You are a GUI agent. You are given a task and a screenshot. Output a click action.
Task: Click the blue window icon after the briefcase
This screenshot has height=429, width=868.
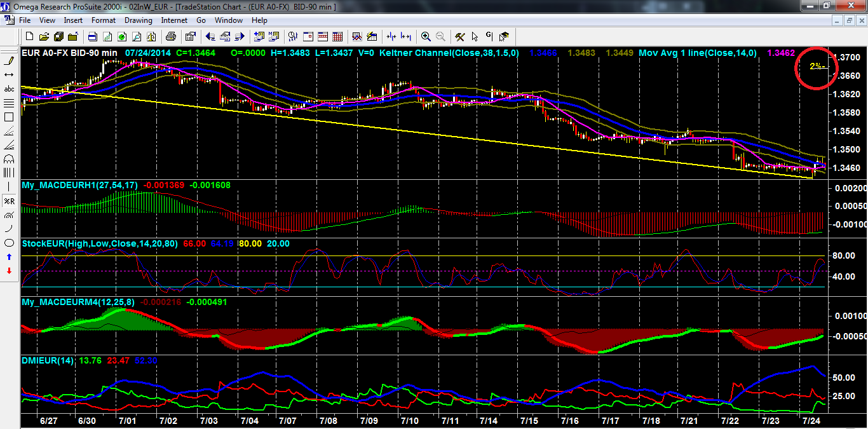pyautogui.click(x=92, y=36)
